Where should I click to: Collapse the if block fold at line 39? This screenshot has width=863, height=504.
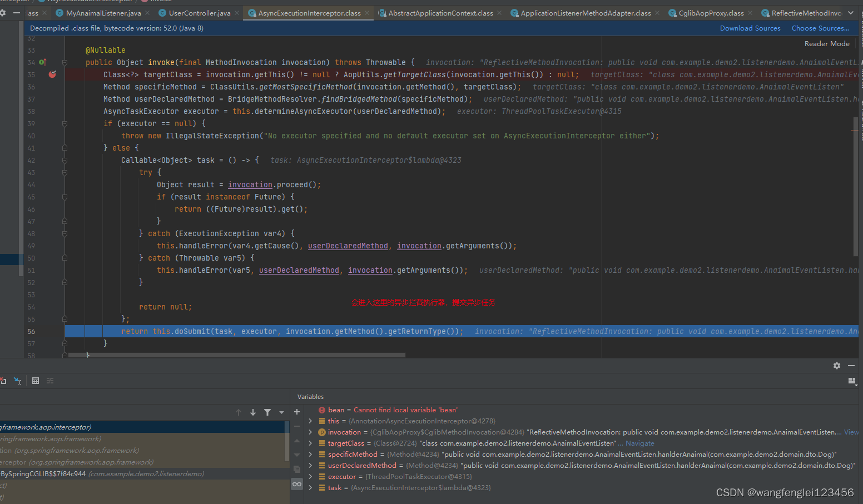(65, 124)
